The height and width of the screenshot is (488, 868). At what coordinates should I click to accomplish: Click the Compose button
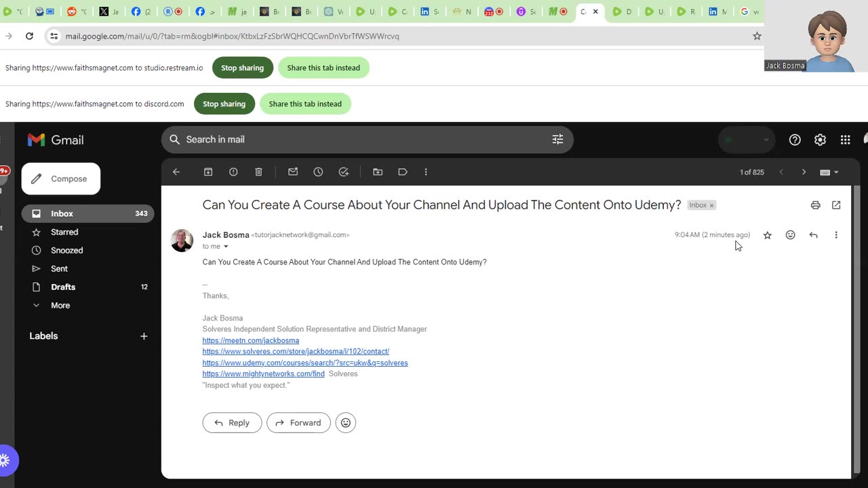[61, 179]
